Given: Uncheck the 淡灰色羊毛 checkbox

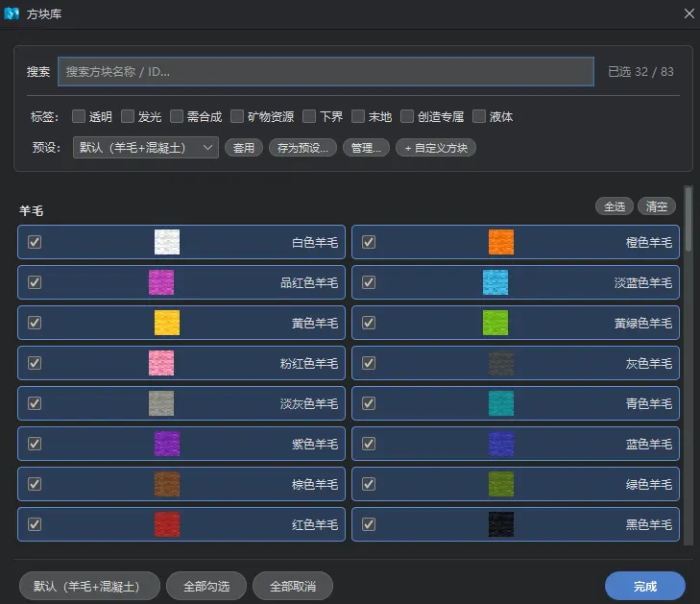Looking at the screenshot, I should [35, 403].
